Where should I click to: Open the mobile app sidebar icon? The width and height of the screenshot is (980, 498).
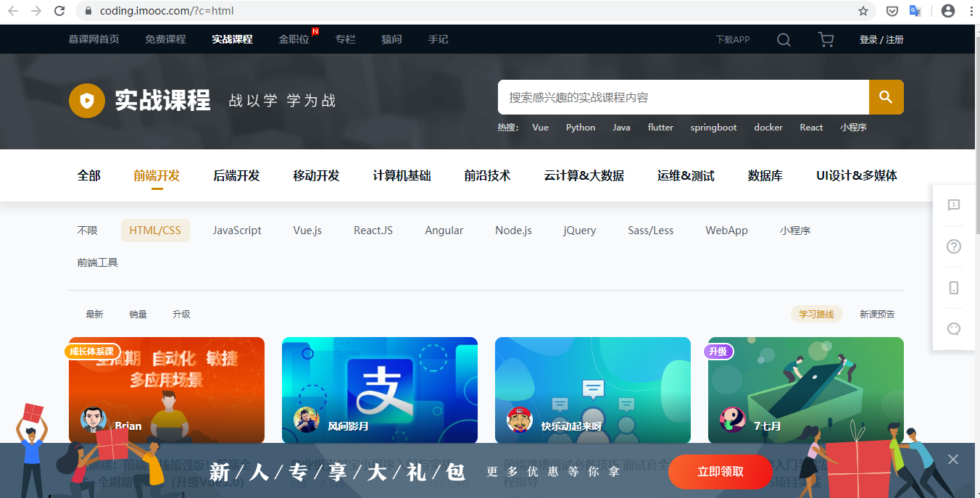coord(954,288)
